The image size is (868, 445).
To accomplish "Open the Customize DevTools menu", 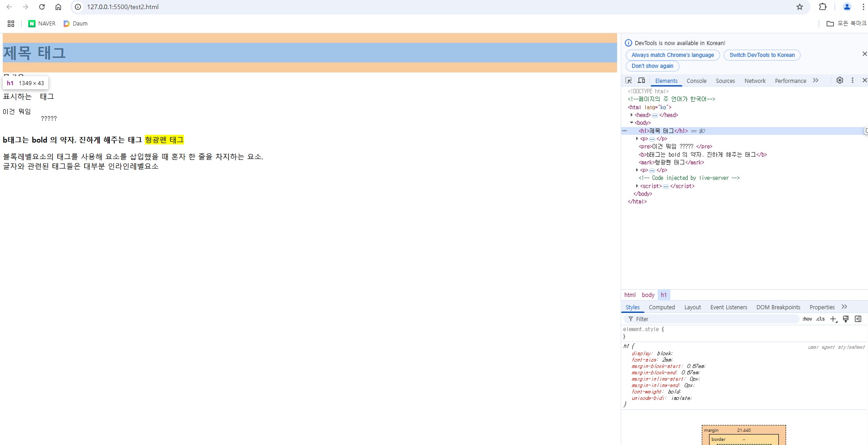I will 853,80.
